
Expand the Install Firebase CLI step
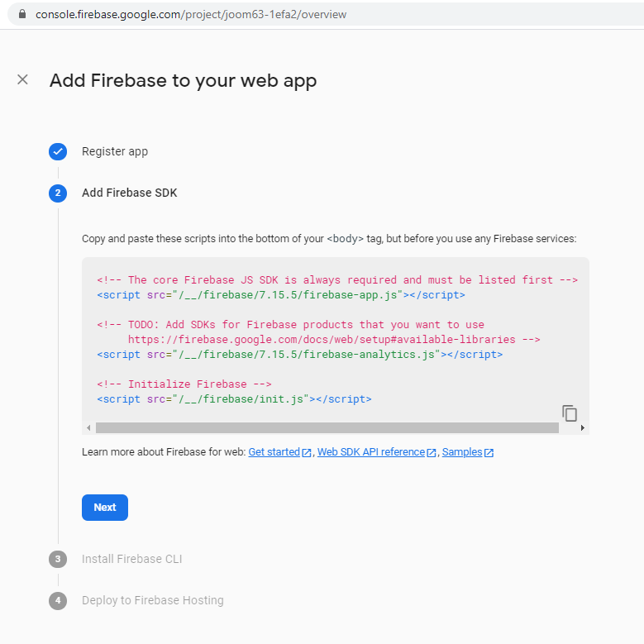coord(131,559)
